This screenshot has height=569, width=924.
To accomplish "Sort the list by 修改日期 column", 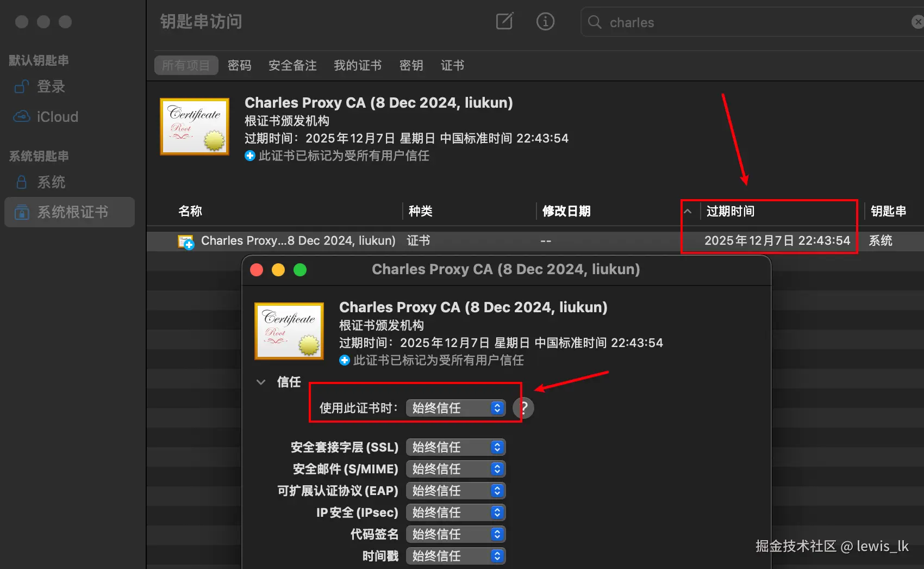I will click(x=566, y=211).
